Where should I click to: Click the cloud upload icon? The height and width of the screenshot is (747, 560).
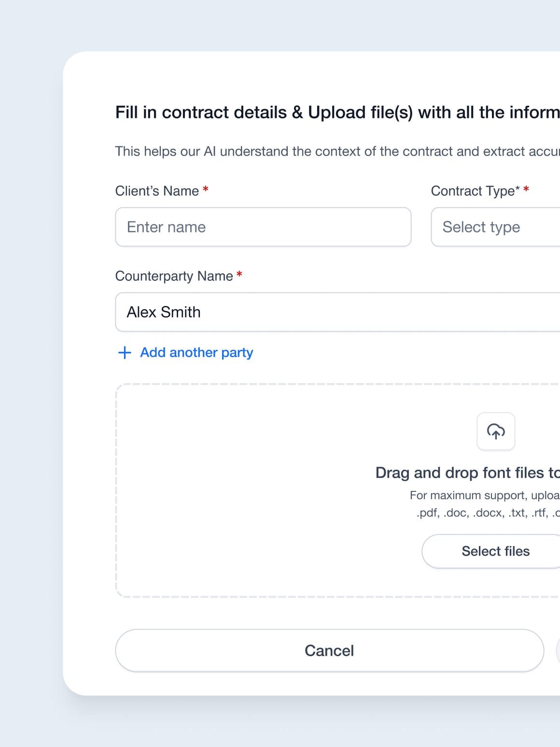[496, 431]
